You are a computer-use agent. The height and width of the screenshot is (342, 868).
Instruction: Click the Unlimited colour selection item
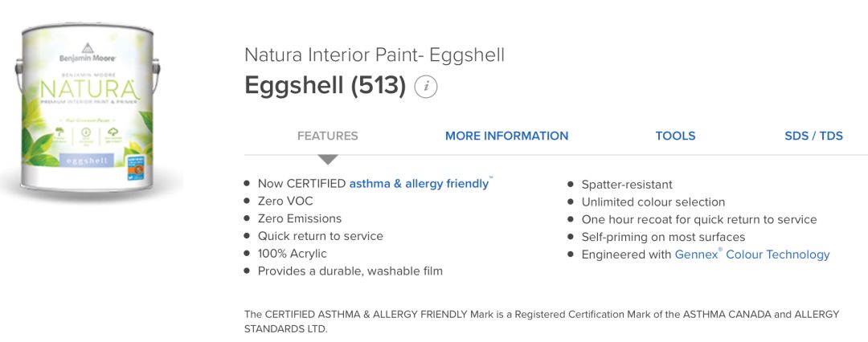(653, 202)
